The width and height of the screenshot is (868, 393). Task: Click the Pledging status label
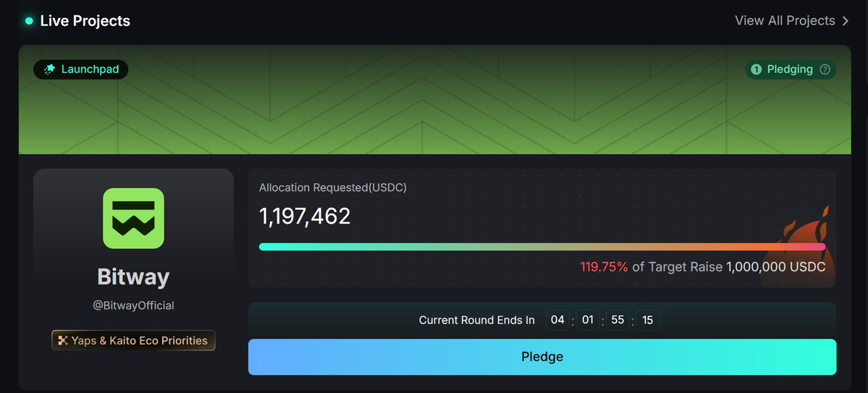click(790, 69)
